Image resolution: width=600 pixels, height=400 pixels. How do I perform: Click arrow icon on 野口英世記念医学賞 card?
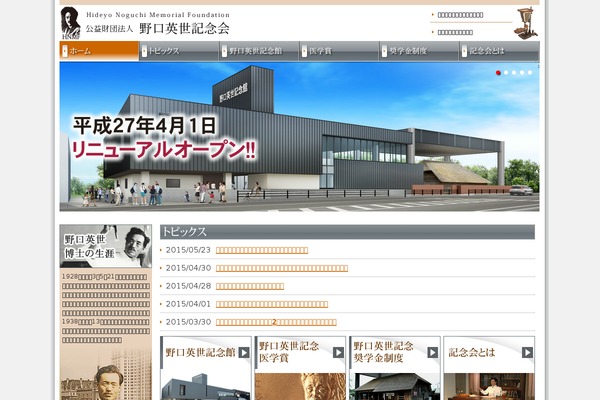point(338,352)
